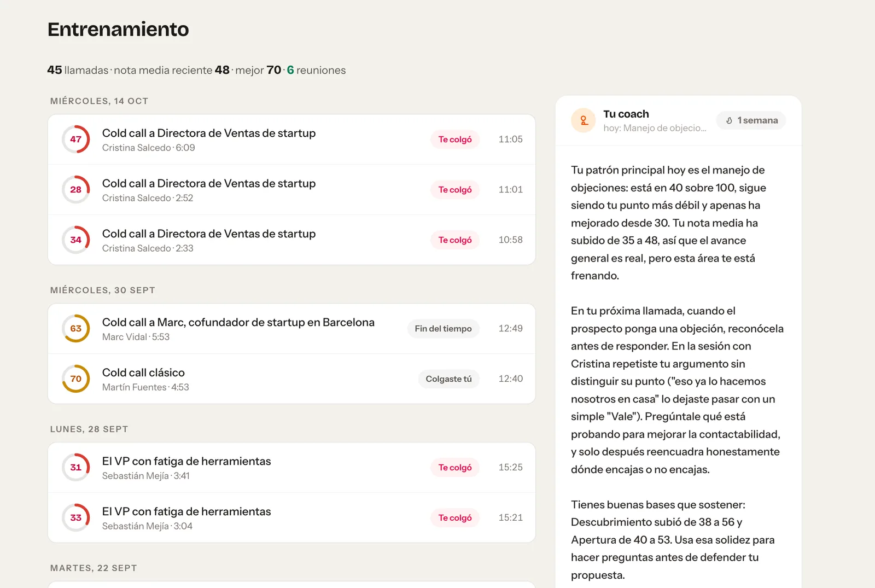This screenshot has height=588, width=875.
Task: Open the Cristina Salcedo 6:09 cold call
Action: pyautogui.click(x=291, y=139)
